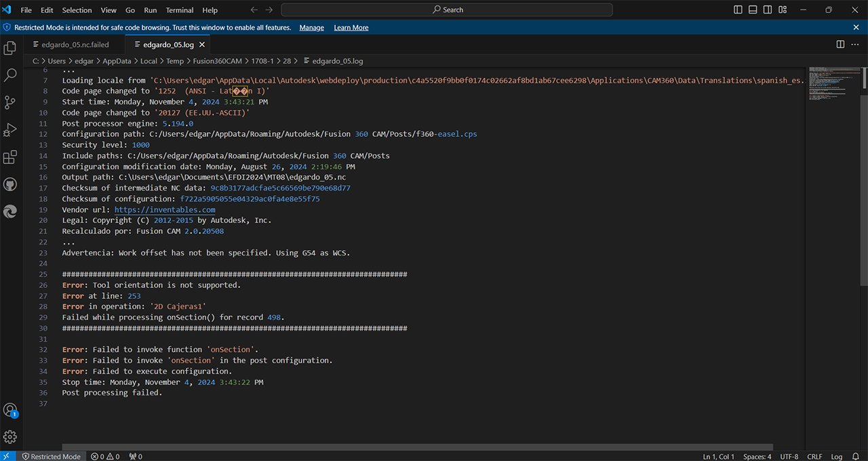868x461 pixels.
Task: Open the Selection menu
Action: pos(77,10)
